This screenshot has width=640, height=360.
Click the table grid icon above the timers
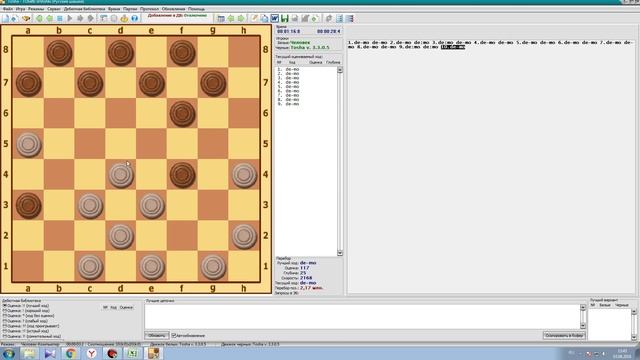coord(221,18)
